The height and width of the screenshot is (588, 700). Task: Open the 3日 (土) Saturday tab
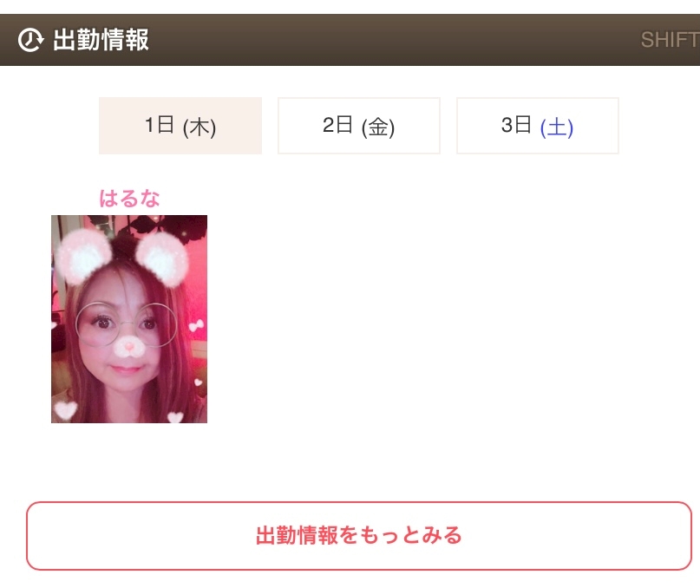coord(538,126)
